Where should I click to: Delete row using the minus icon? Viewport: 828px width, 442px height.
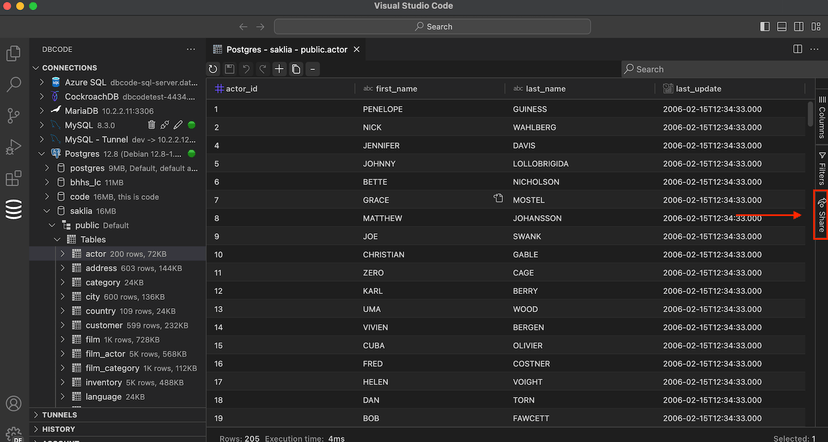point(313,69)
